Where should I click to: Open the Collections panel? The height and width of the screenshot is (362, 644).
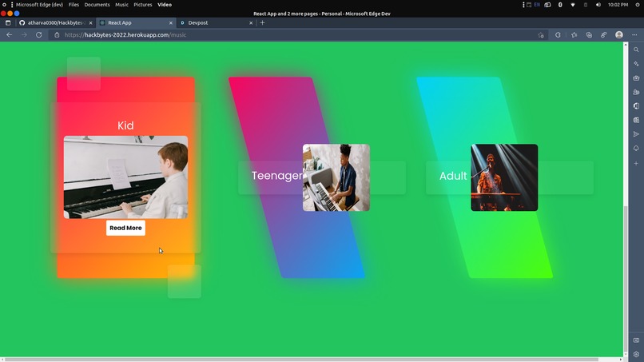(x=589, y=35)
